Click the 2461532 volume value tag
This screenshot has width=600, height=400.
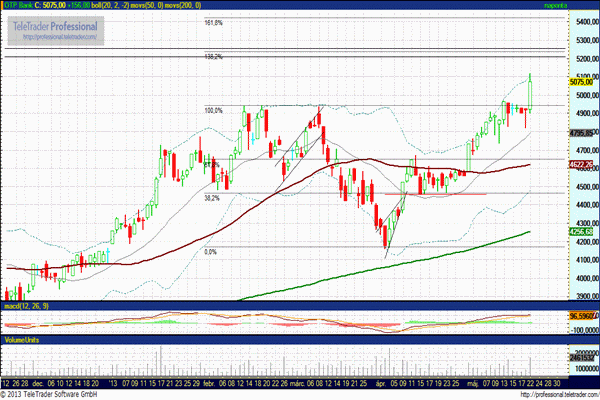(582, 358)
